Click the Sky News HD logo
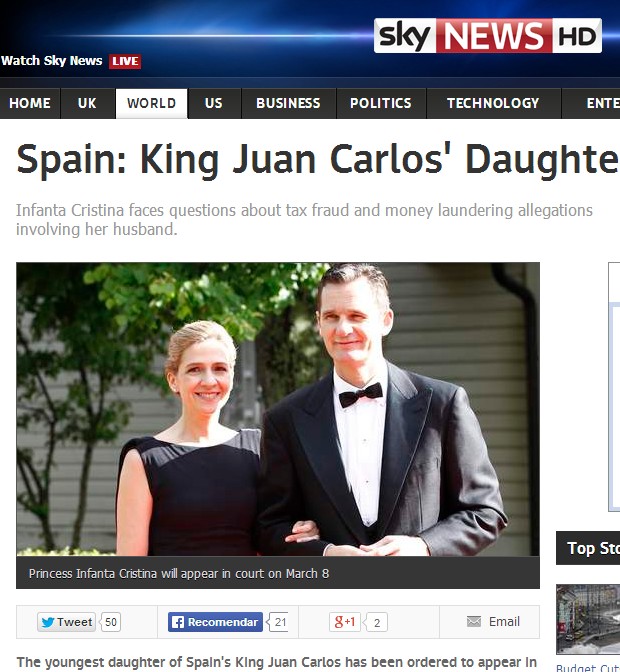 [488, 36]
